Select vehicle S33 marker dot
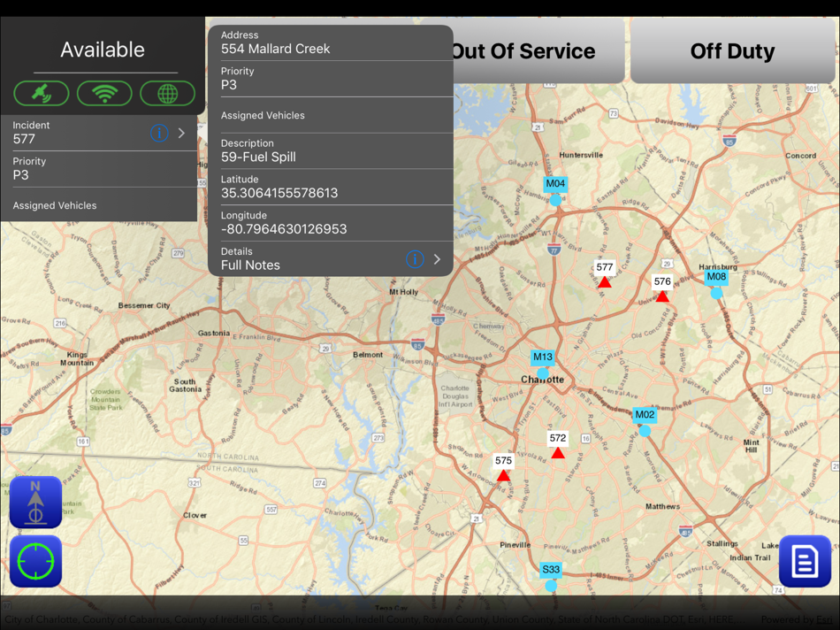840x630 pixels. (x=551, y=586)
